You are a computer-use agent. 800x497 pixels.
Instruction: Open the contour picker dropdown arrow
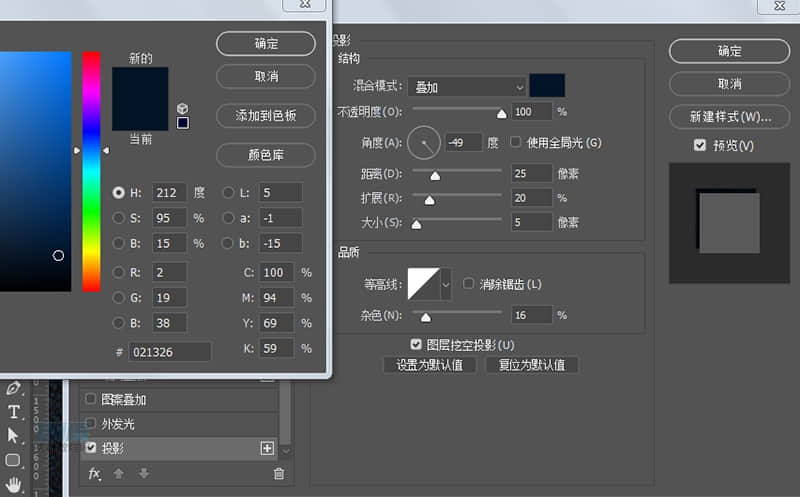pyautogui.click(x=445, y=284)
